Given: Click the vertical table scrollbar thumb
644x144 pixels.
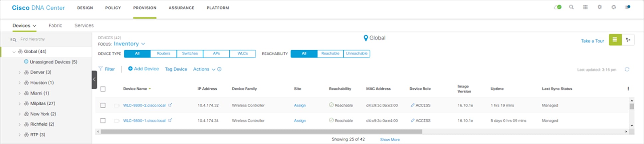Looking at the screenshot, I should 632,106.
